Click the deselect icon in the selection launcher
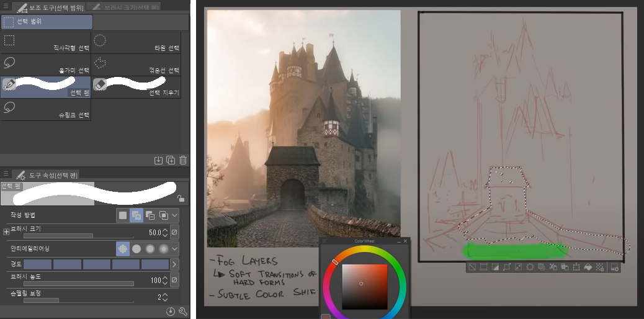 [473, 267]
